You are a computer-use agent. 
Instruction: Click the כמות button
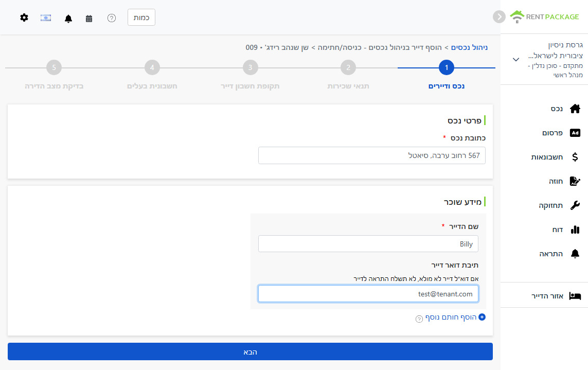tap(141, 17)
